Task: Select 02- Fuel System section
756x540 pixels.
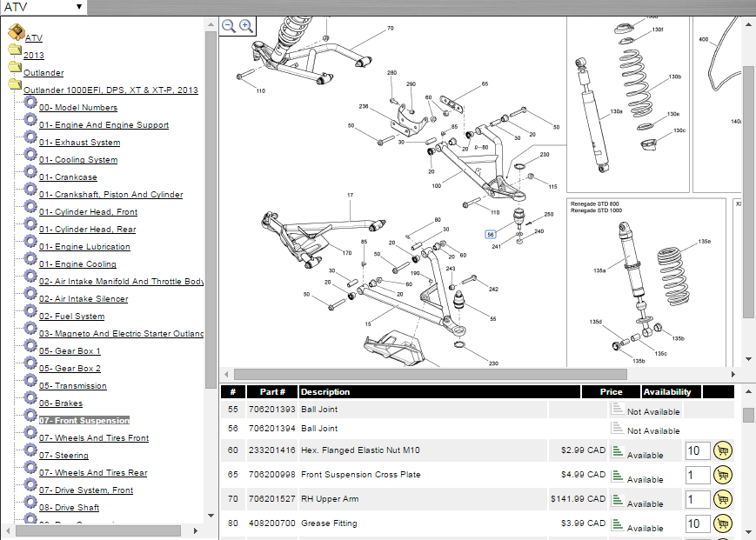Action: tap(72, 316)
